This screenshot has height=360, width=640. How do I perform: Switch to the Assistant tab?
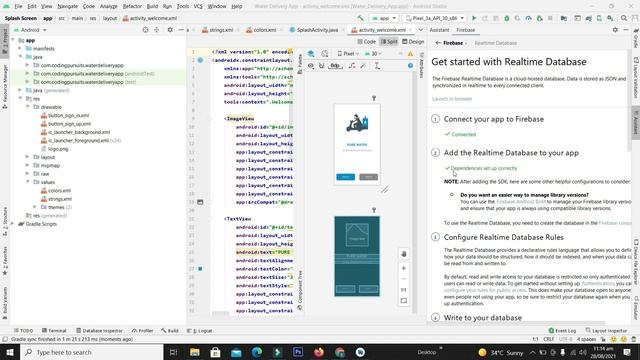point(439,30)
